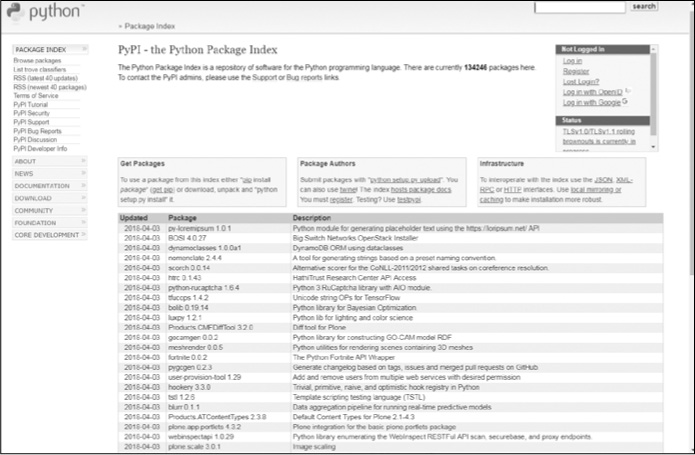This screenshot has height=455, width=695.
Task: Open fortnite 0.0.2 package
Action: tap(187, 358)
